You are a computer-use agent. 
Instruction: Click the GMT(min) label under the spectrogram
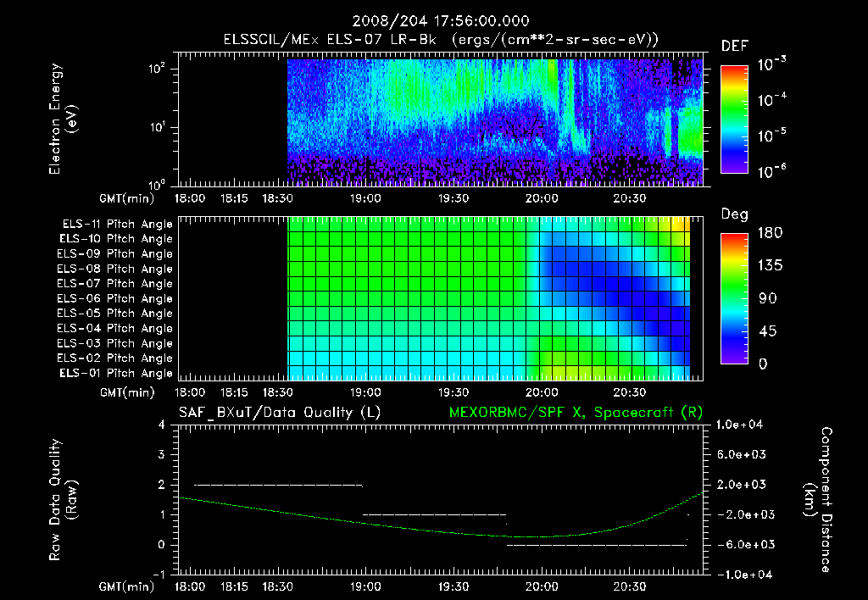click(127, 198)
